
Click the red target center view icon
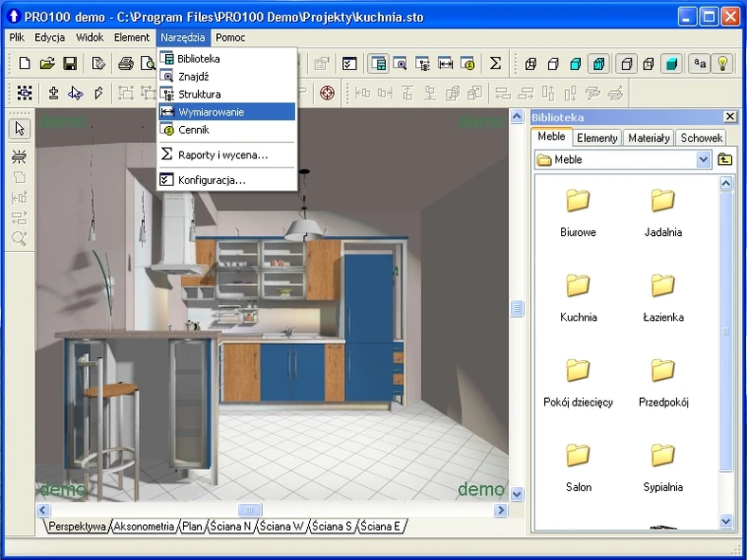pyautogui.click(x=327, y=93)
